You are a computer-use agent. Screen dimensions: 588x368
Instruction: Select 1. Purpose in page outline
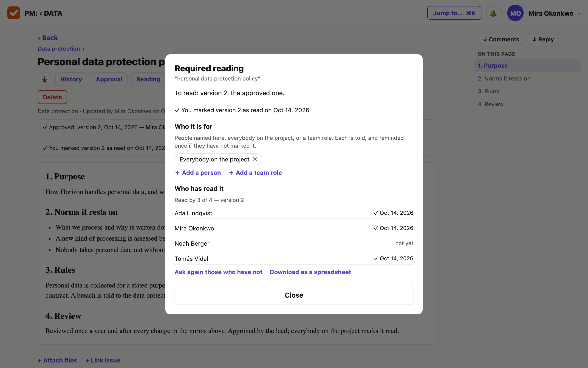click(527, 66)
